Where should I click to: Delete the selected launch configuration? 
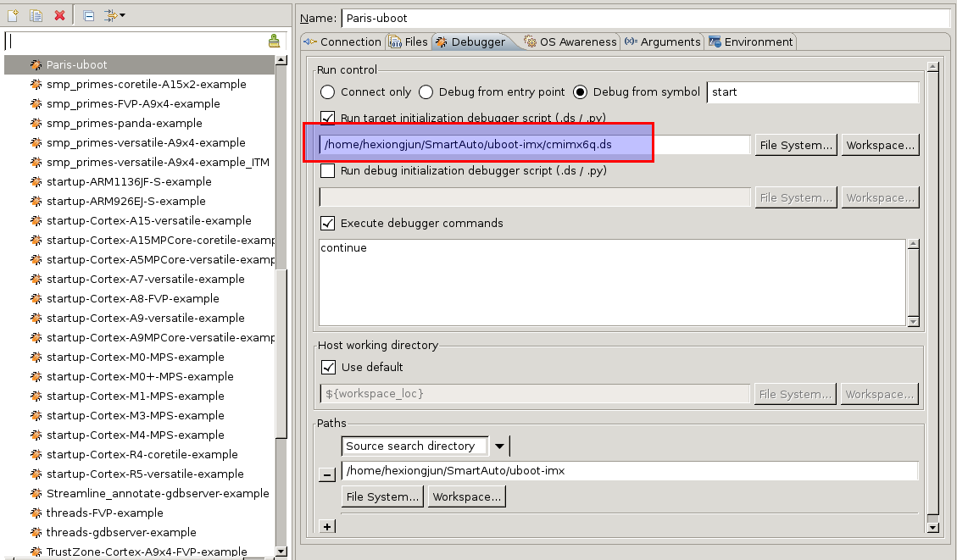[x=59, y=15]
